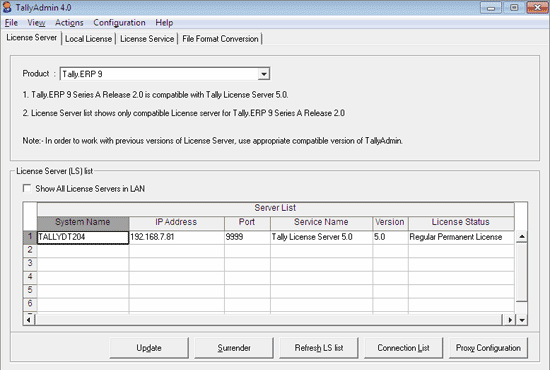Select the Regular Permanent License cell

[x=461, y=237]
